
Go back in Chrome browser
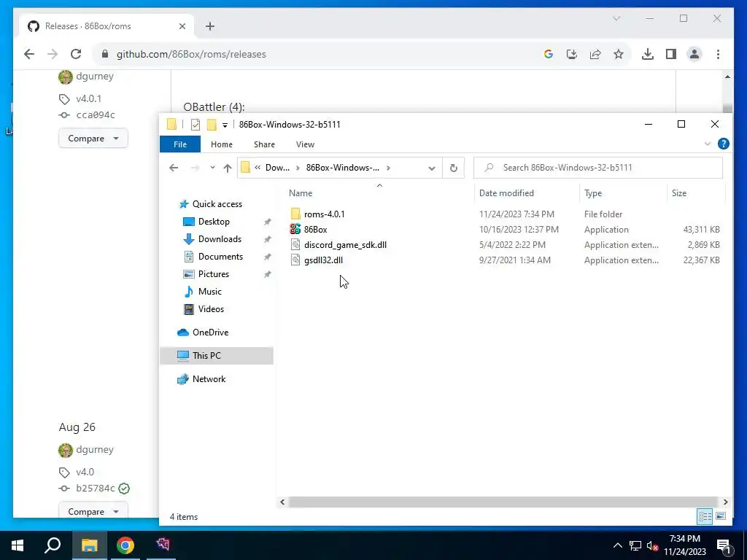tap(29, 54)
